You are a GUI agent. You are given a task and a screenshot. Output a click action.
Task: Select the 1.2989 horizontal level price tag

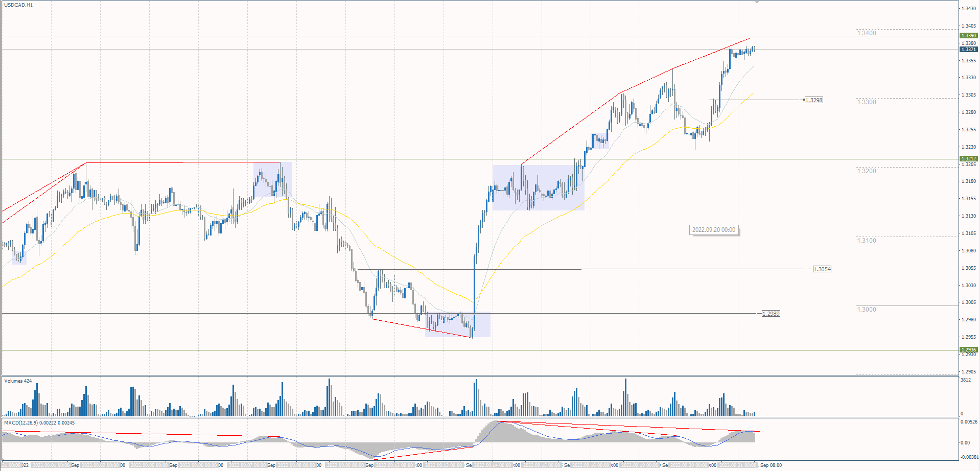(x=771, y=314)
